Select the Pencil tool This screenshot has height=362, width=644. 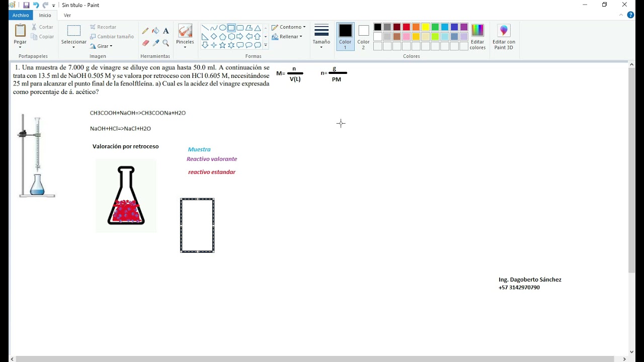coord(145,31)
